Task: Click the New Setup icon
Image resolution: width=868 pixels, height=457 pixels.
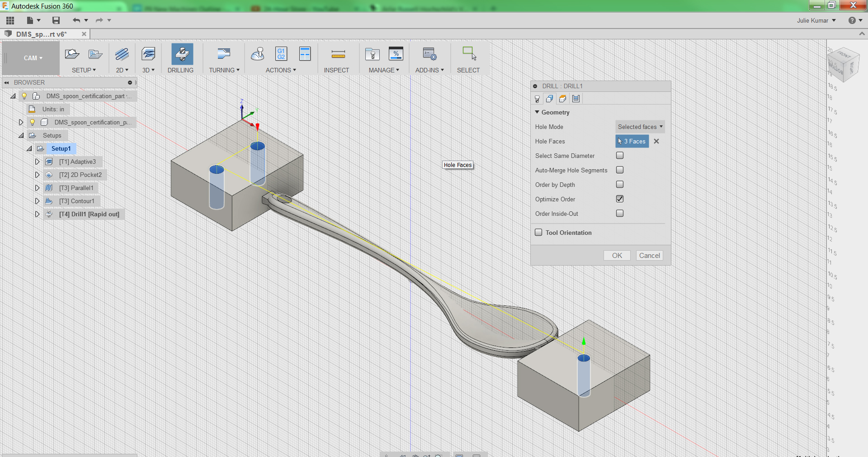Action: (72, 54)
